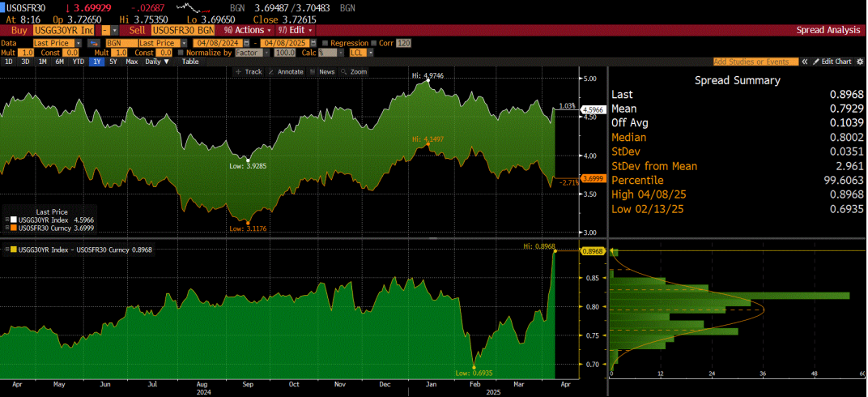Click the Track crosshair tool

tap(249, 72)
